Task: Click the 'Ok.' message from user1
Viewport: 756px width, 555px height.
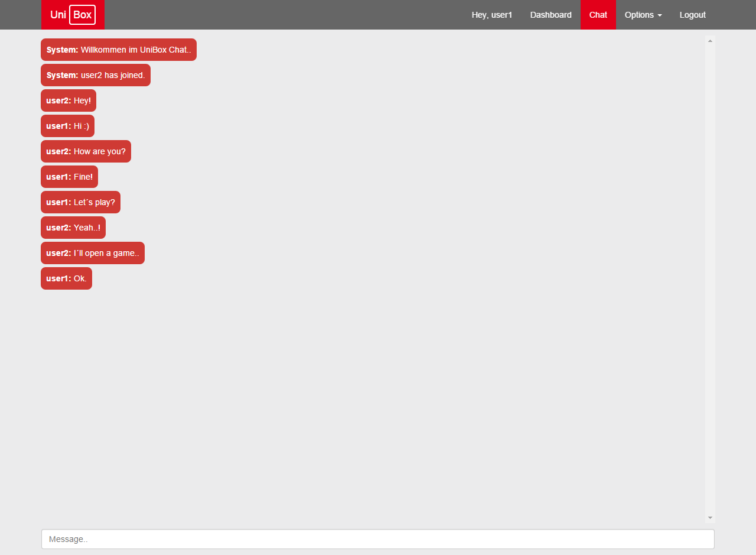Action: (66, 278)
